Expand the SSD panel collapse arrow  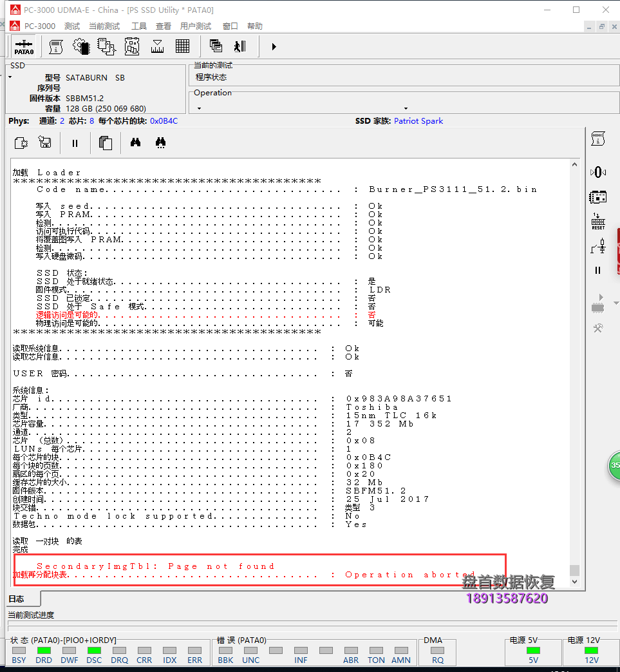click(x=10, y=77)
